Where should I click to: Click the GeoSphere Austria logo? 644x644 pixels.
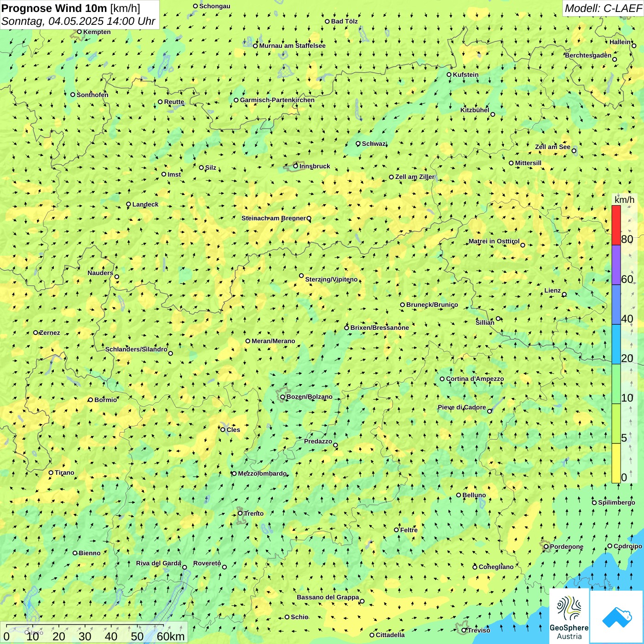coord(569,616)
